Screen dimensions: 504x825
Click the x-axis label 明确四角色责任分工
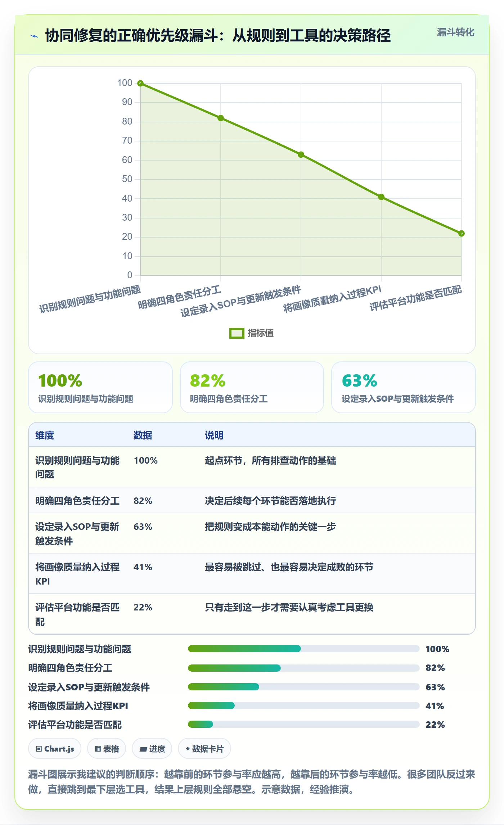click(179, 297)
